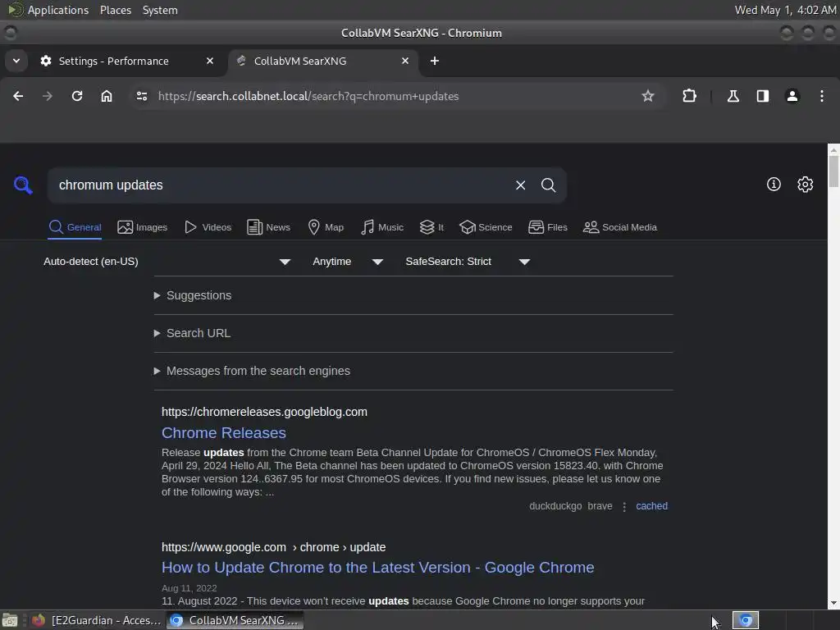The width and height of the screenshot is (840, 630).
Task: Open the Places menu
Action: coord(115,10)
